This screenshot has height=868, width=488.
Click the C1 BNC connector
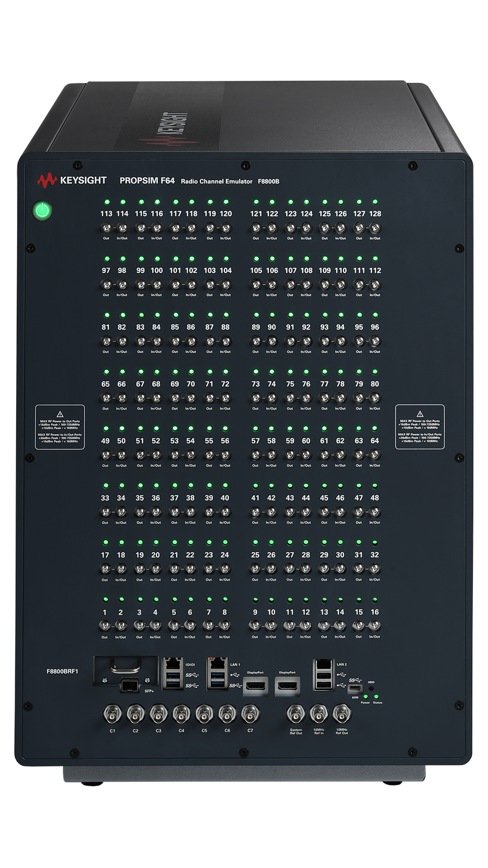tap(112, 714)
